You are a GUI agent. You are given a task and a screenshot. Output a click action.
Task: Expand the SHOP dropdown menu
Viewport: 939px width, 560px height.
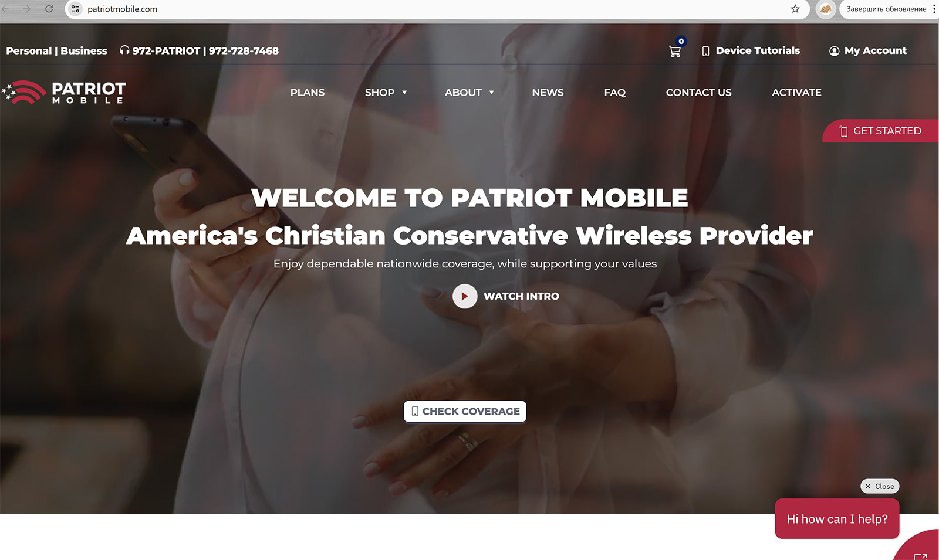coord(386,93)
